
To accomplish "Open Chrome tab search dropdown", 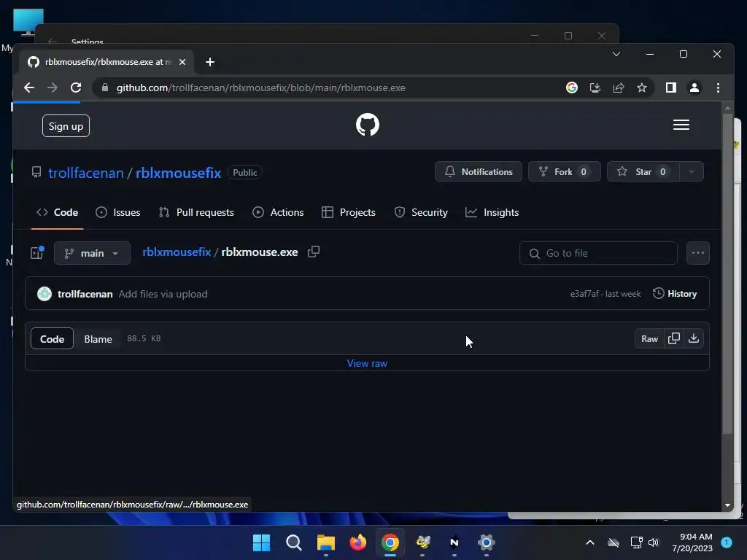I will point(616,54).
